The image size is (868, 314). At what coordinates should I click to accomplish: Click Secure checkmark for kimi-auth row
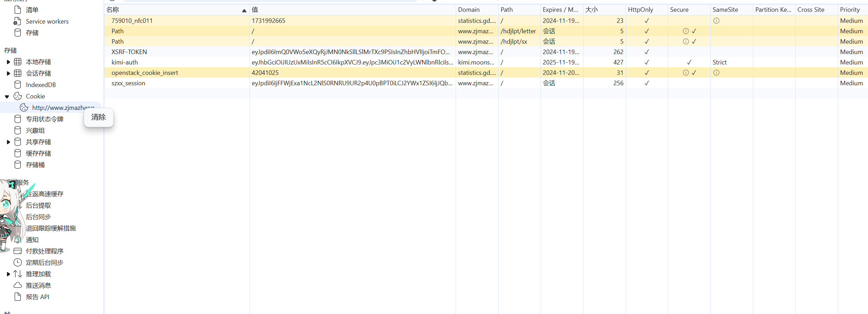click(x=689, y=62)
